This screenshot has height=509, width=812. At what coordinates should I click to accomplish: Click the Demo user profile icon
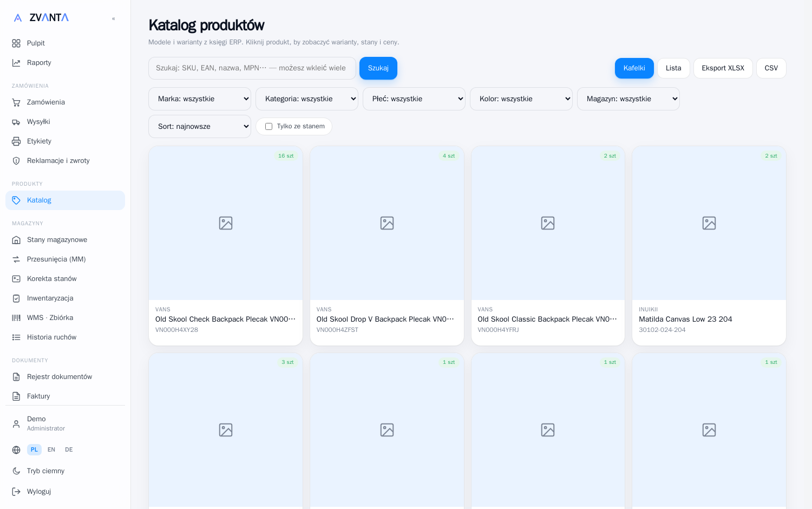pyautogui.click(x=16, y=423)
